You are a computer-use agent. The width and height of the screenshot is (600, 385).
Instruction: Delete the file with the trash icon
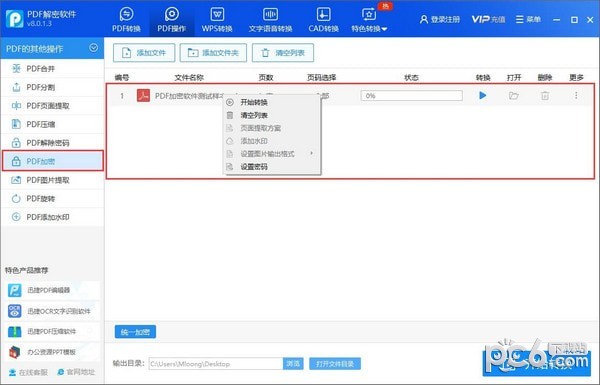[x=545, y=96]
